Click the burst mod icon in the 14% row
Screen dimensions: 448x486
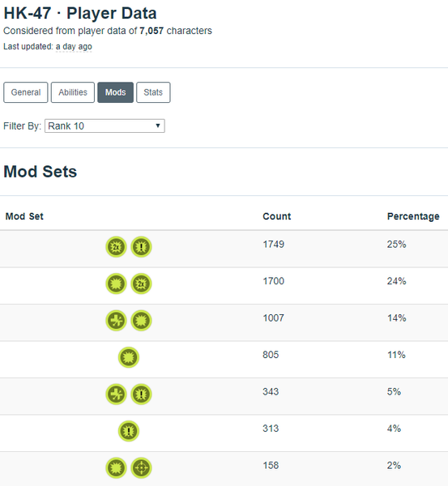pyautogui.click(x=141, y=321)
